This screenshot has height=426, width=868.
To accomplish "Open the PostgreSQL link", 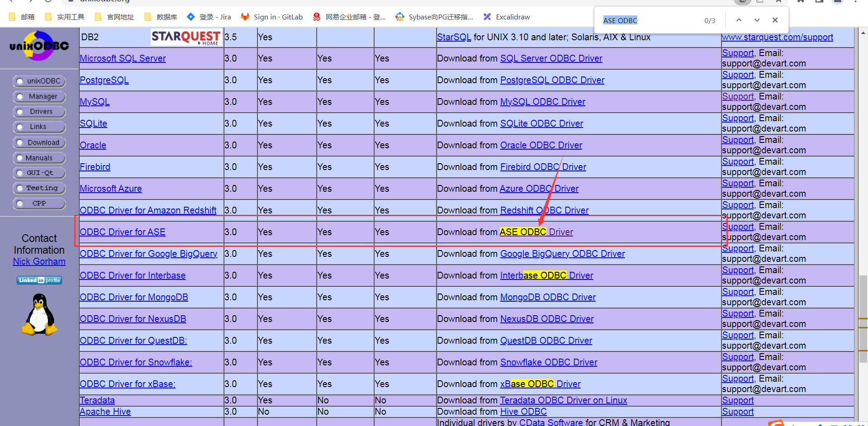I will pos(104,80).
